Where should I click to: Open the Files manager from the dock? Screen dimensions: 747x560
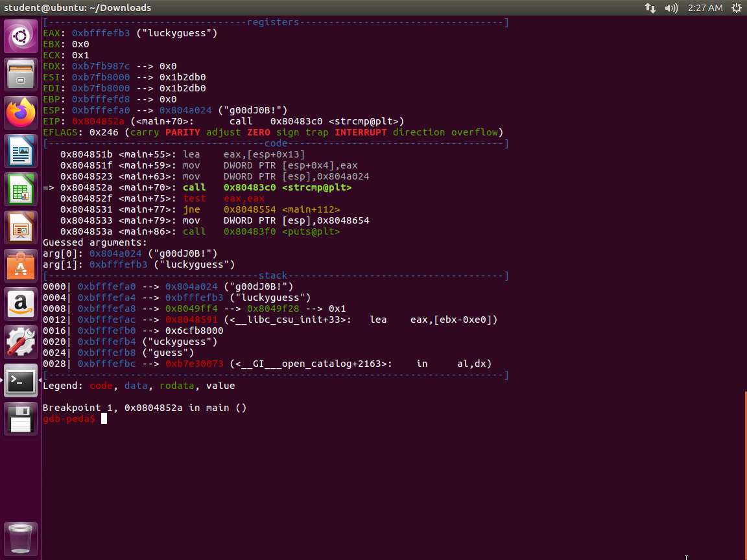[21, 75]
